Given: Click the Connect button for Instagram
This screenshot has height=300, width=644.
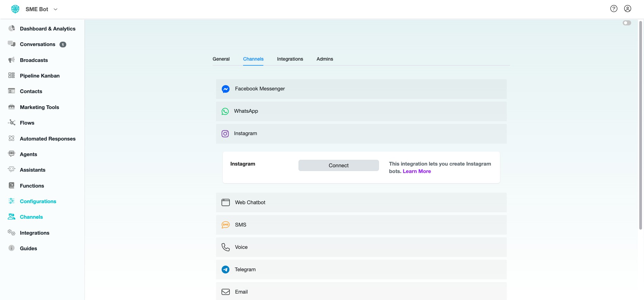Looking at the screenshot, I should click(338, 165).
